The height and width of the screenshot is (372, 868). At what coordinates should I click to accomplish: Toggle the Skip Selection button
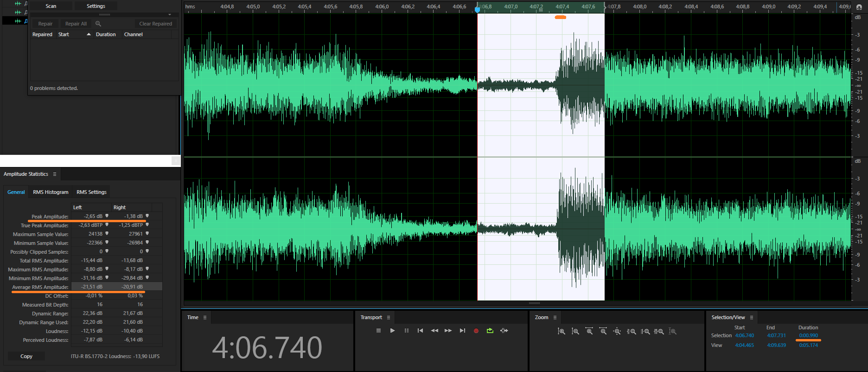click(504, 331)
